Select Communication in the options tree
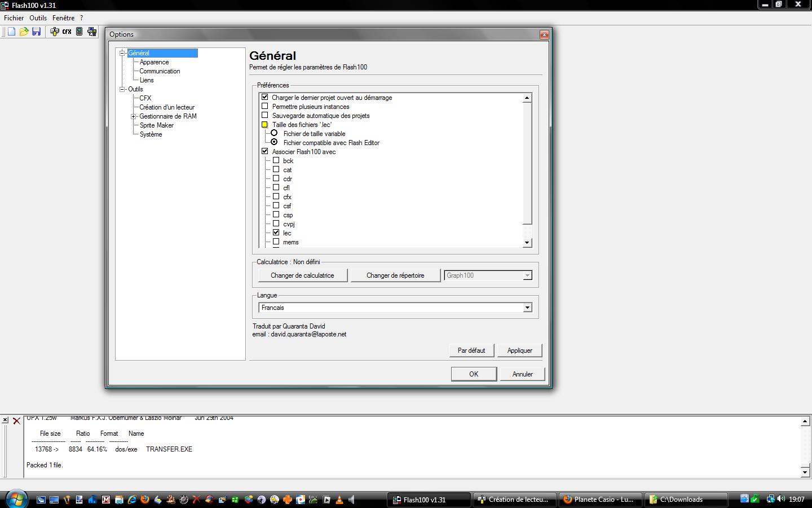 click(x=160, y=71)
